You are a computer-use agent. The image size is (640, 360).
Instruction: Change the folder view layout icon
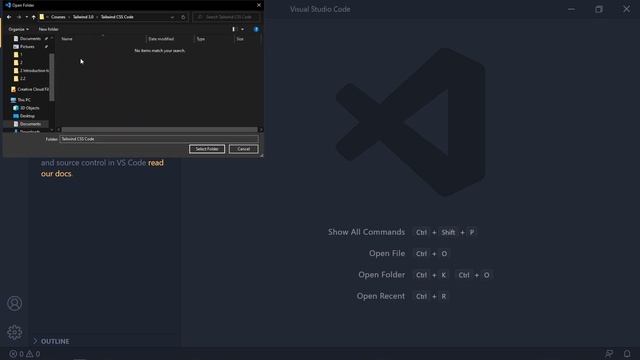[x=234, y=29]
